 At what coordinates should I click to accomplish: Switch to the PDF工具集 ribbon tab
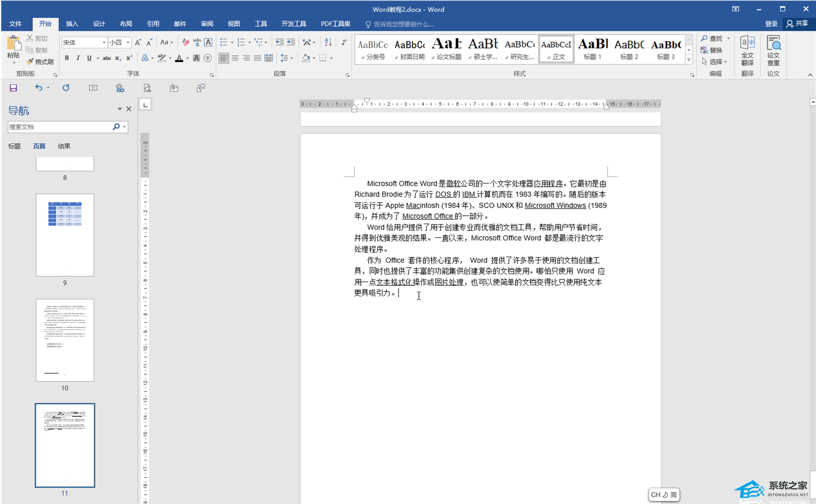pos(336,24)
